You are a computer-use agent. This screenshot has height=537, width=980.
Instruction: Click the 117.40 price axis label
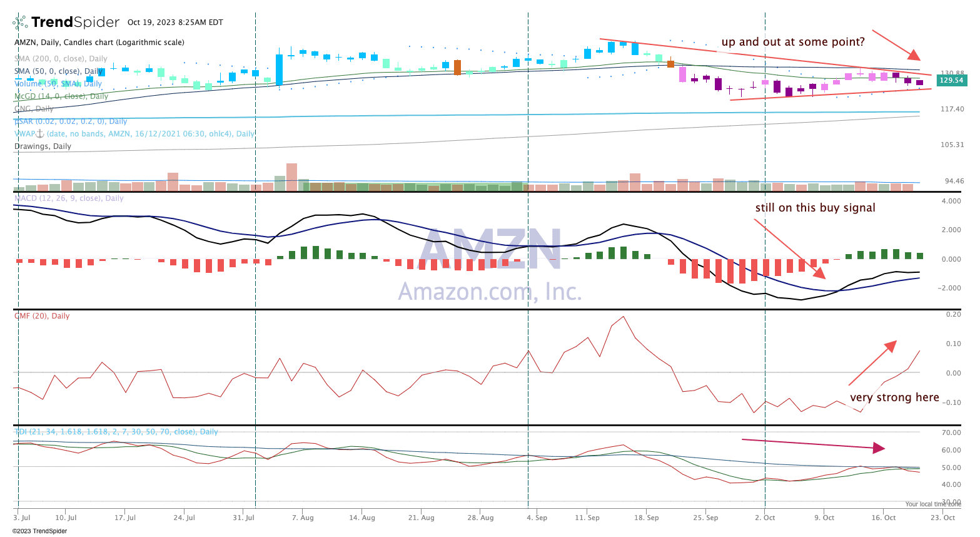coord(952,109)
